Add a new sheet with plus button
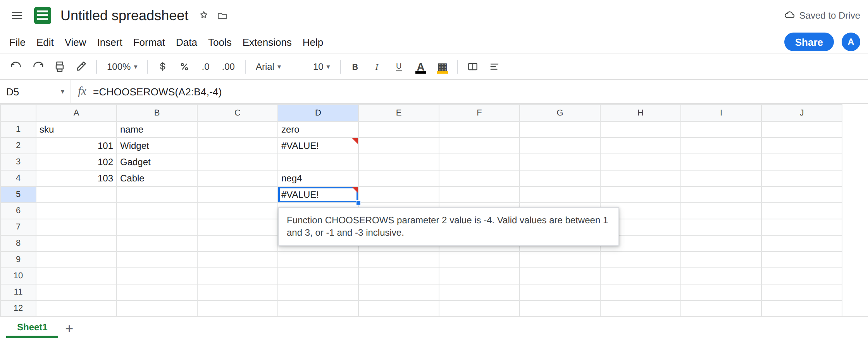The image size is (868, 338). [69, 329]
